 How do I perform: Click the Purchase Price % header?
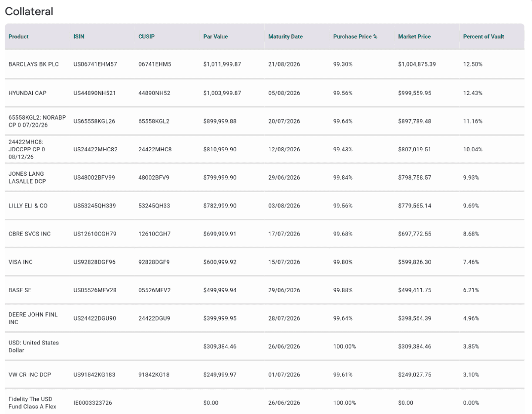[355, 37]
